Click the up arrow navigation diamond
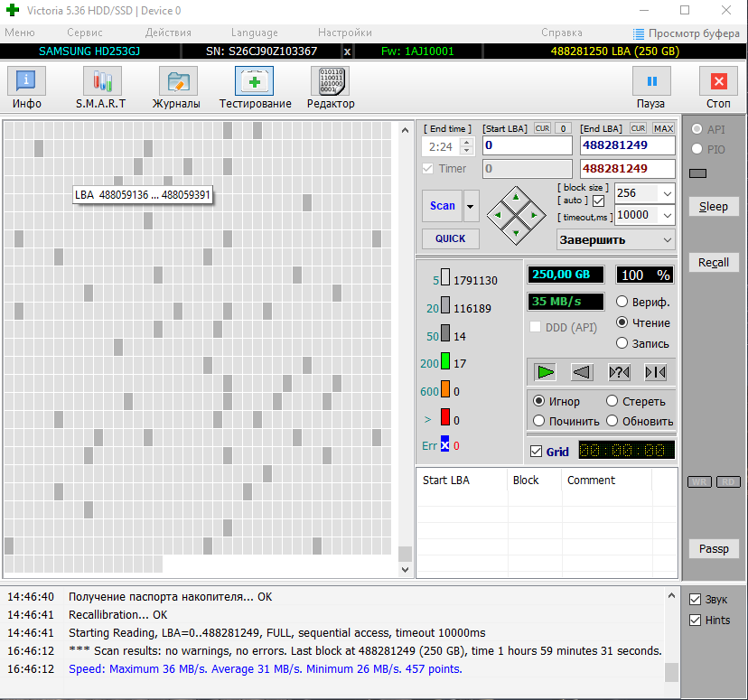 (516, 197)
